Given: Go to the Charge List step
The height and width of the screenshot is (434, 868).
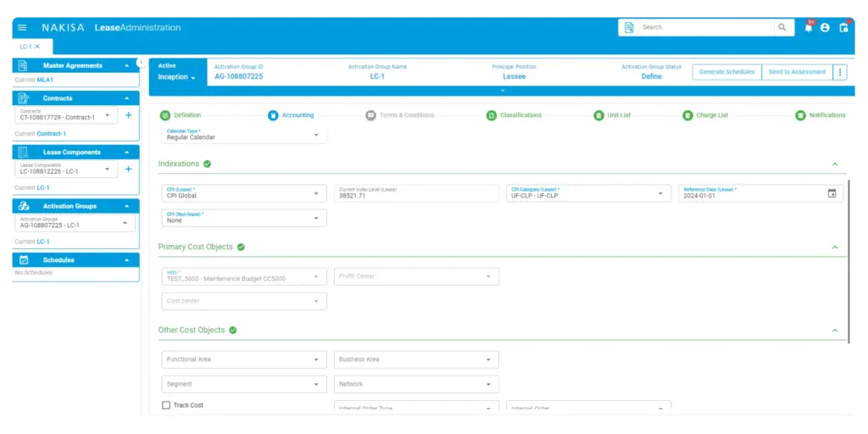Looking at the screenshot, I should pyautogui.click(x=705, y=115).
